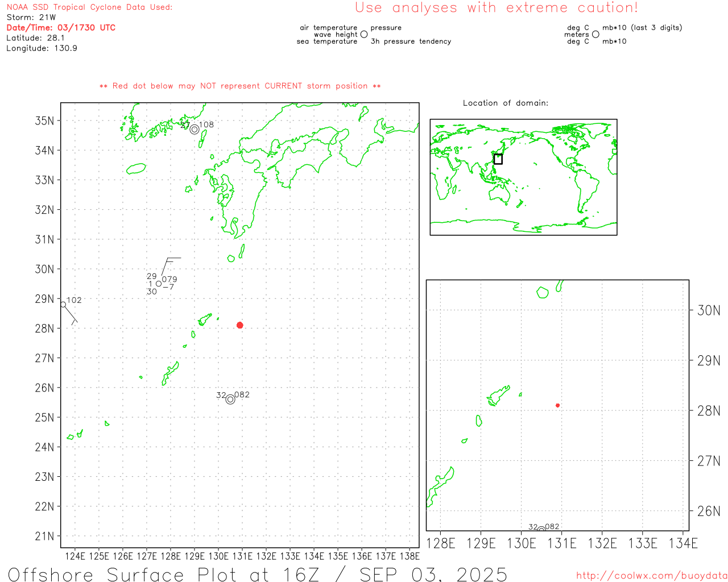This screenshot has width=728, height=582.
Task: Click the 'Storm: 21W' text
Action: (x=31, y=18)
